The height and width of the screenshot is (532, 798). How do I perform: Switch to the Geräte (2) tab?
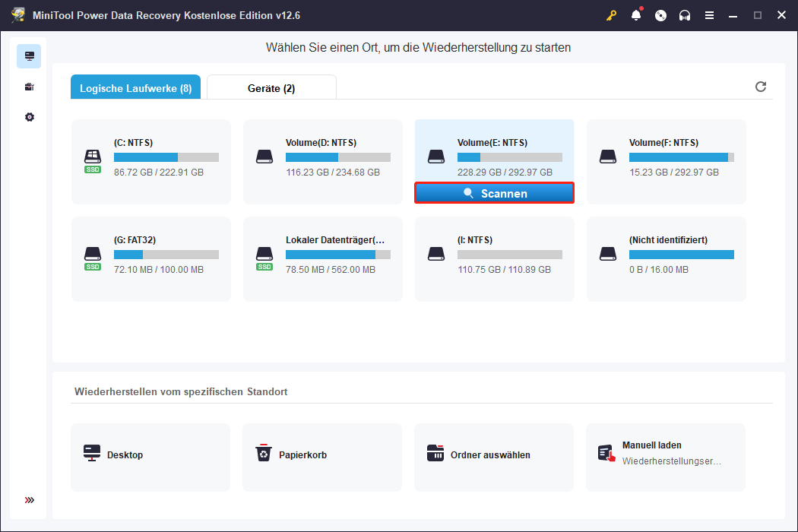[271, 87]
